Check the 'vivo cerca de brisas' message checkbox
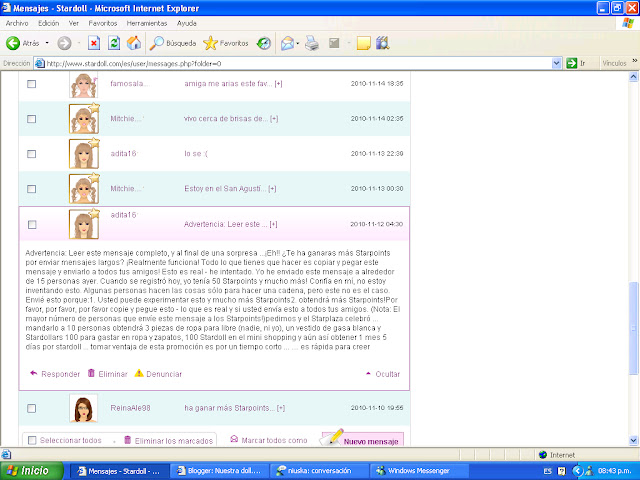The image size is (640, 480). tap(31, 119)
